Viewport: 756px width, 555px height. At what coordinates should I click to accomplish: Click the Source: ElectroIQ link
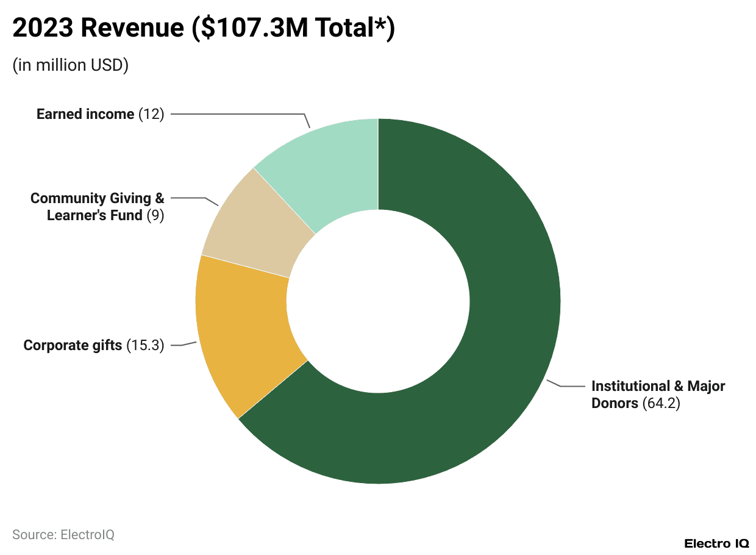pyautogui.click(x=64, y=534)
